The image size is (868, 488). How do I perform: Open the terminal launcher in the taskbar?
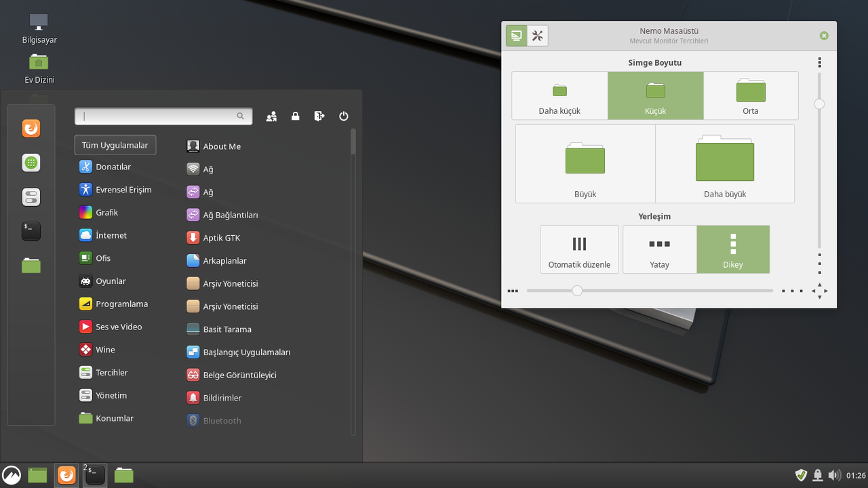click(95, 475)
